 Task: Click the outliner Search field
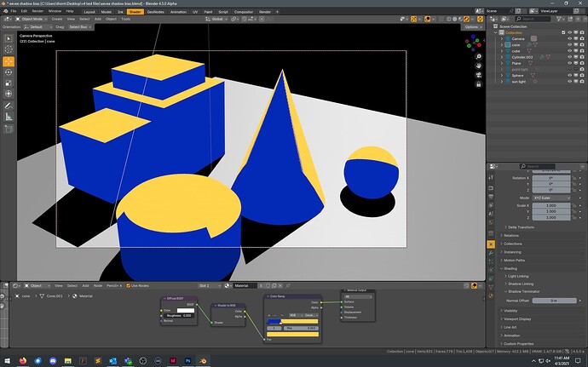click(533, 19)
